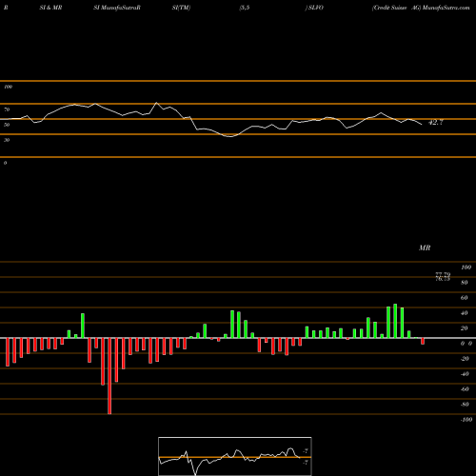The height and width of the screenshot is (476, 476).
Task: Click the MR axis label -80
Action: click(465, 405)
